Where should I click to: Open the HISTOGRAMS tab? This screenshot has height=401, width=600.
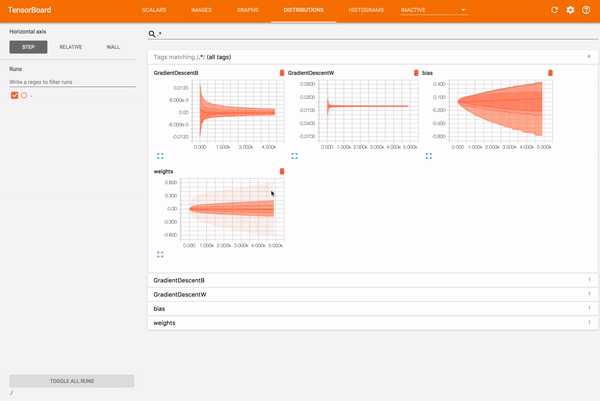click(366, 10)
